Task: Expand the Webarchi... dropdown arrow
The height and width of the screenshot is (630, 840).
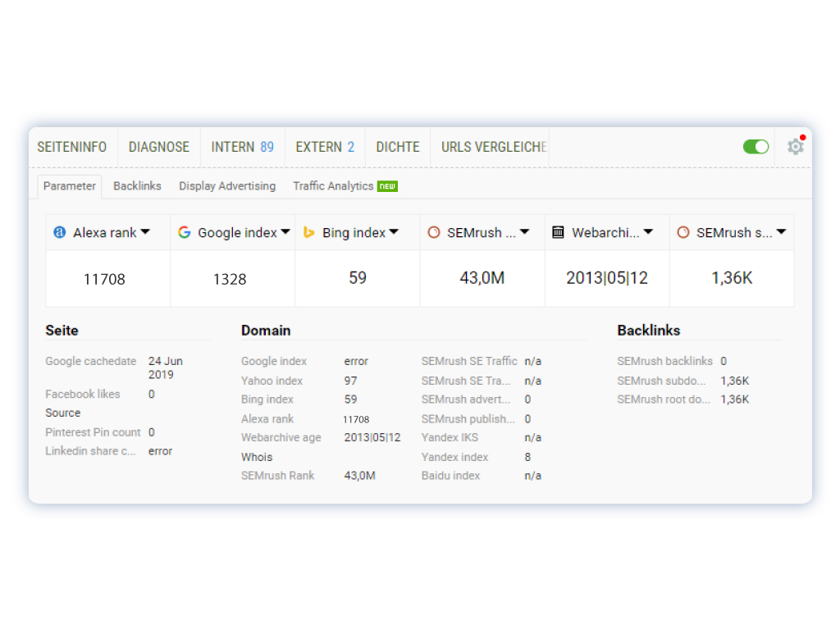Action: [x=649, y=232]
